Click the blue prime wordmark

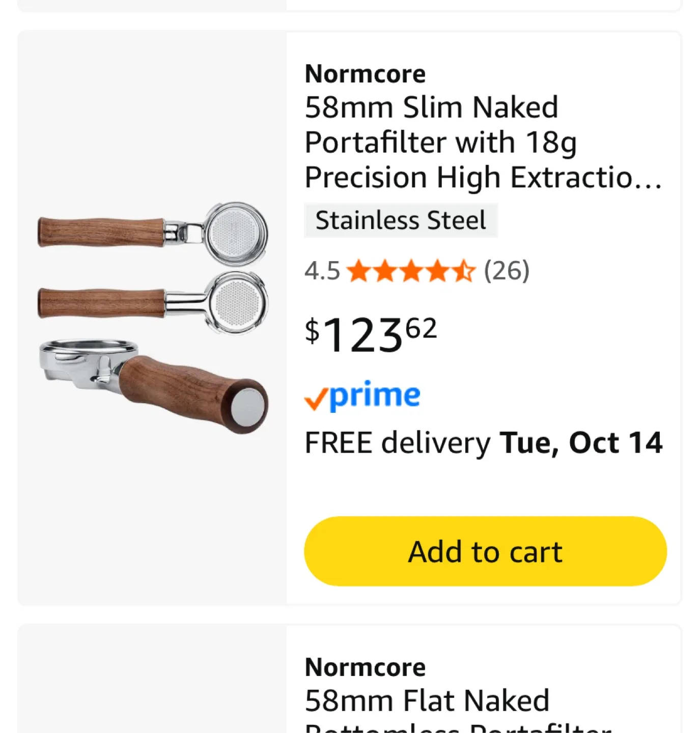click(375, 395)
